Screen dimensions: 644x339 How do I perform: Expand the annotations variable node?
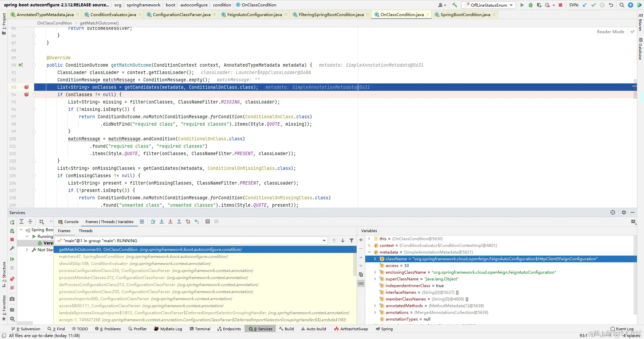pos(375,313)
